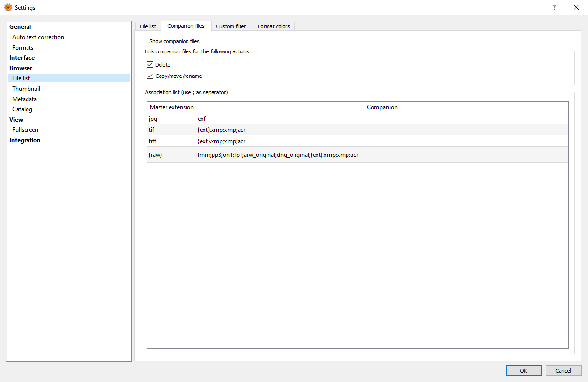Open Fullscreen settings under View
The image size is (588, 382).
pyautogui.click(x=25, y=130)
